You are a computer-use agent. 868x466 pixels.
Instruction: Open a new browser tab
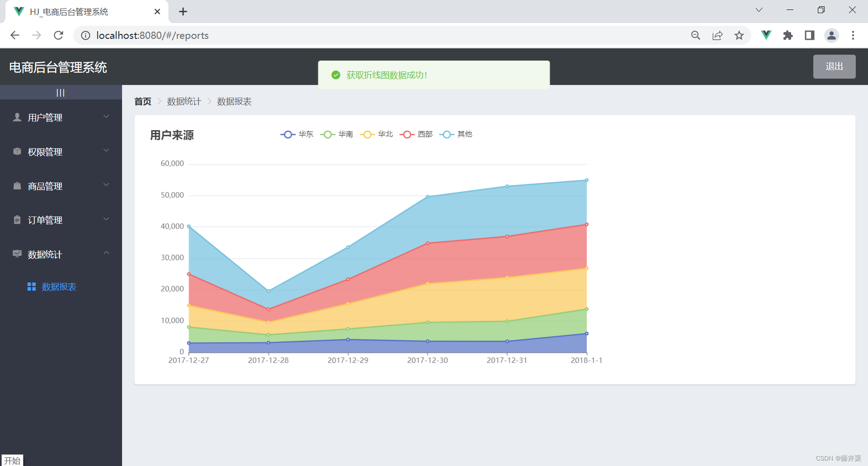(183, 12)
